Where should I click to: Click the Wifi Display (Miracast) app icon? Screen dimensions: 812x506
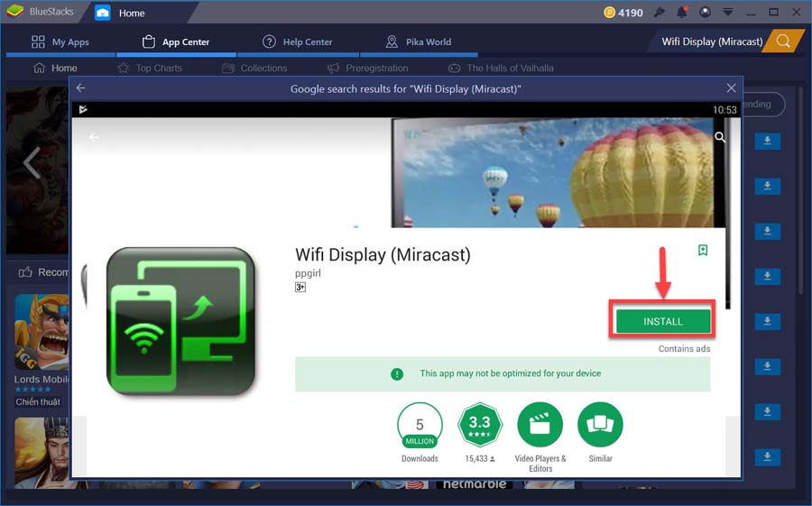180,322
